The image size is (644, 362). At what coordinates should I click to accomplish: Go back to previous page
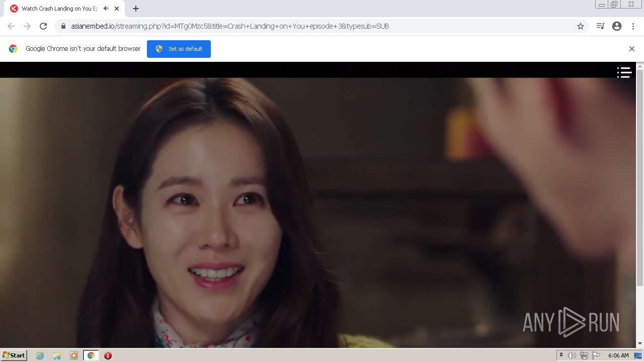[x=11, y=26]
